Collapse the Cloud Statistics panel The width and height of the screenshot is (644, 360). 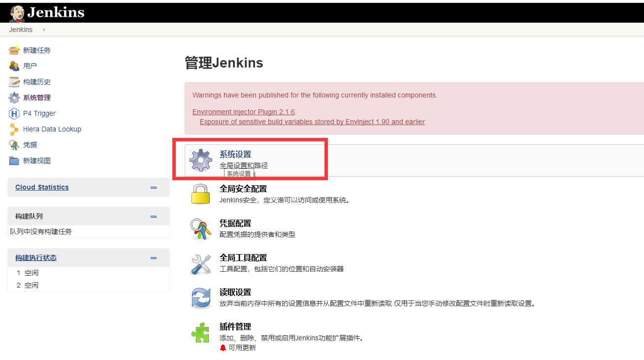[x=154, y=188]
